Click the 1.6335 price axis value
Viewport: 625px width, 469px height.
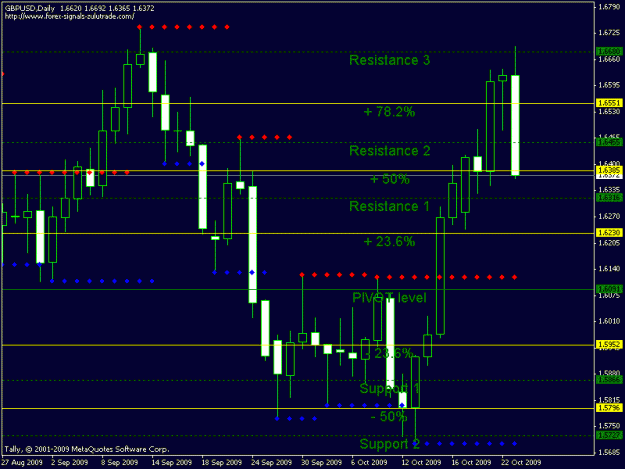(610, 190)
